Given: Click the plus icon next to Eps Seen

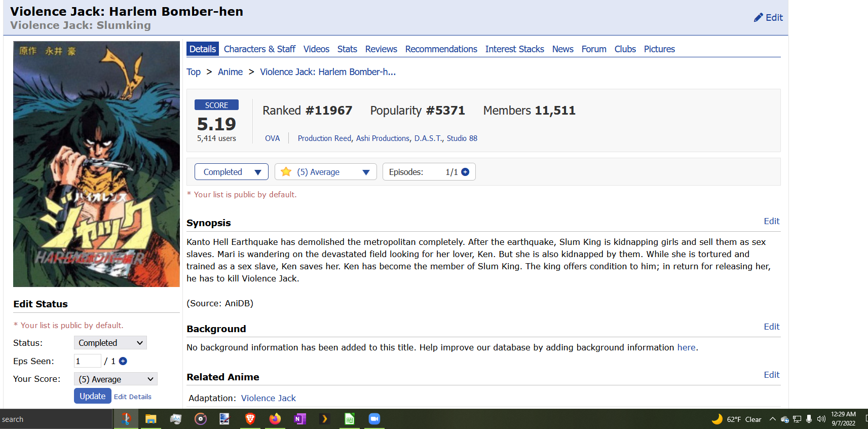Looking at the screenshot, I should click(x=123, y=361).
